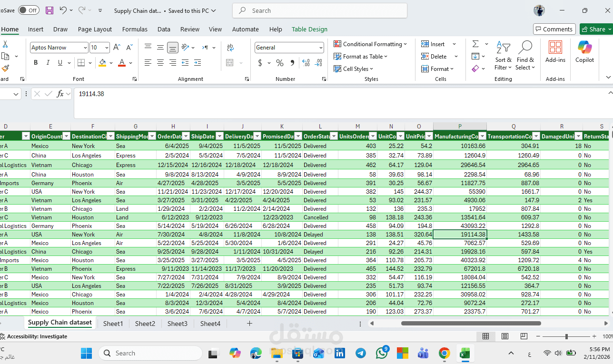This screenshot has height=364, width=613.
Task: Open WhatsApp from the taskbar
Action: coord(382,353)
